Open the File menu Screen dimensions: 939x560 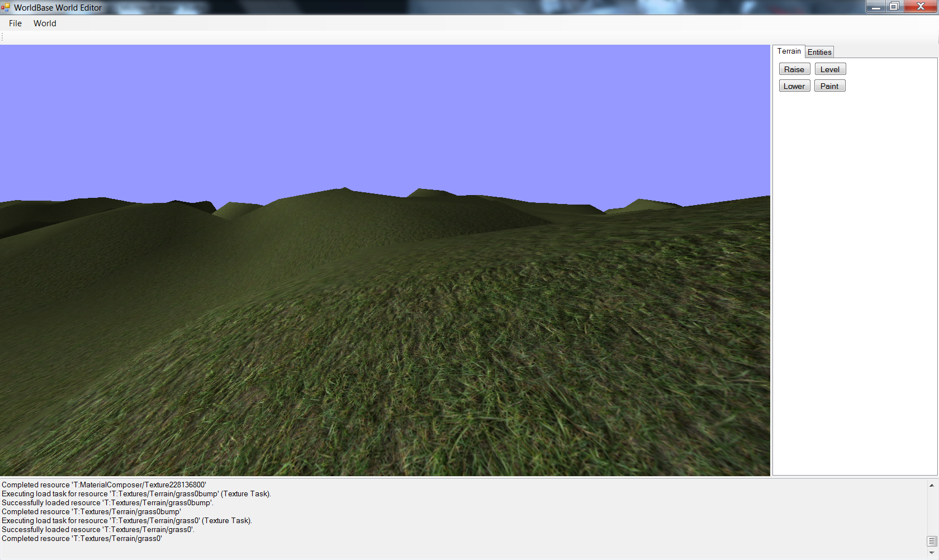coord(15,23)
